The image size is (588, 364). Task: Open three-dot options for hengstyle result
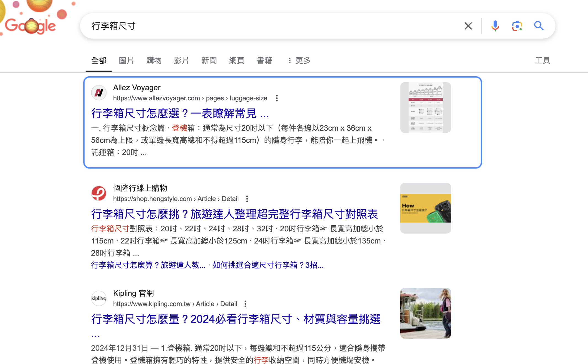(247, 199)
